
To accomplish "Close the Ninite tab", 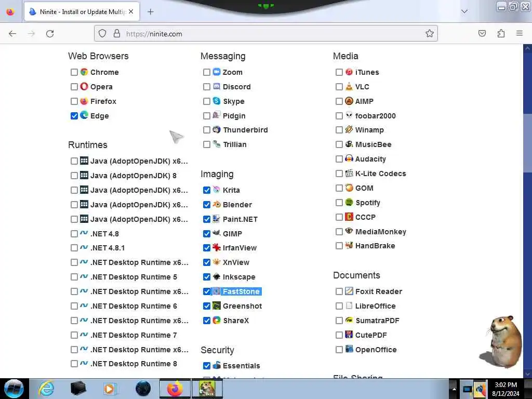I will (131, 11).
